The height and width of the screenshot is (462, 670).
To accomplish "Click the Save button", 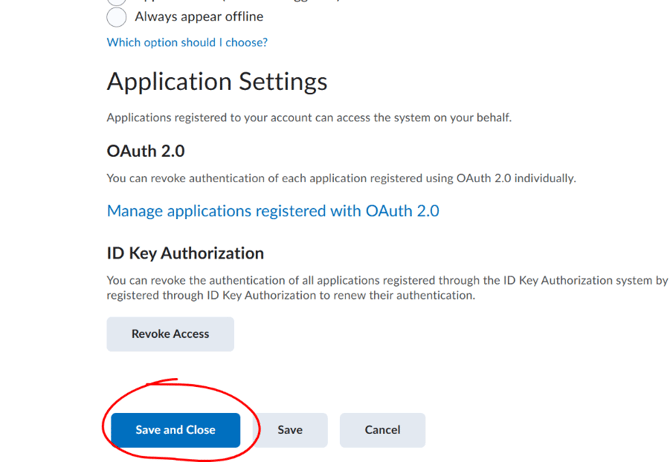I will pos(290,430).
